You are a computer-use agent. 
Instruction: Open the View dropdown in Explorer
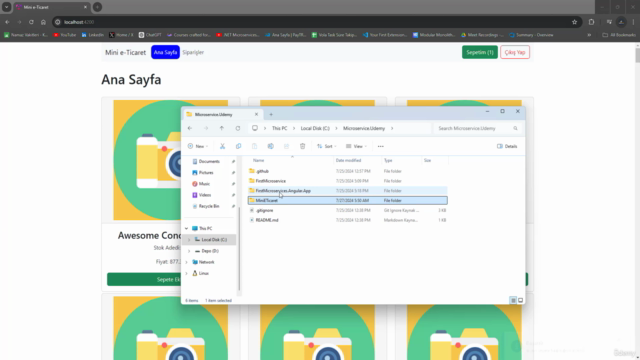tap(356, 146)
